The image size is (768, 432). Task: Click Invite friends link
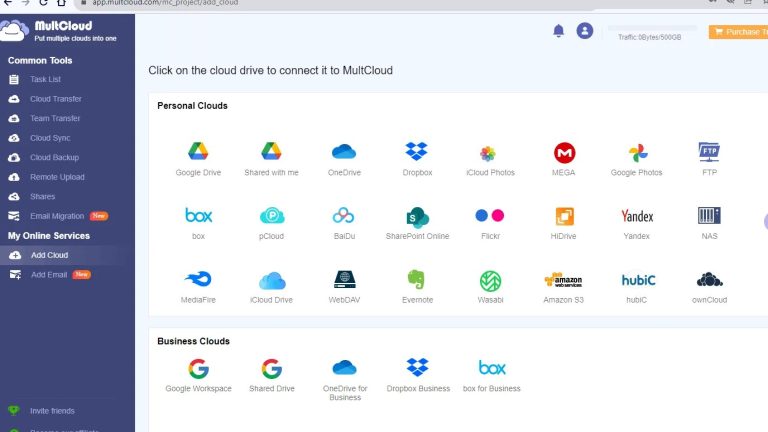[x=52, y=411]
